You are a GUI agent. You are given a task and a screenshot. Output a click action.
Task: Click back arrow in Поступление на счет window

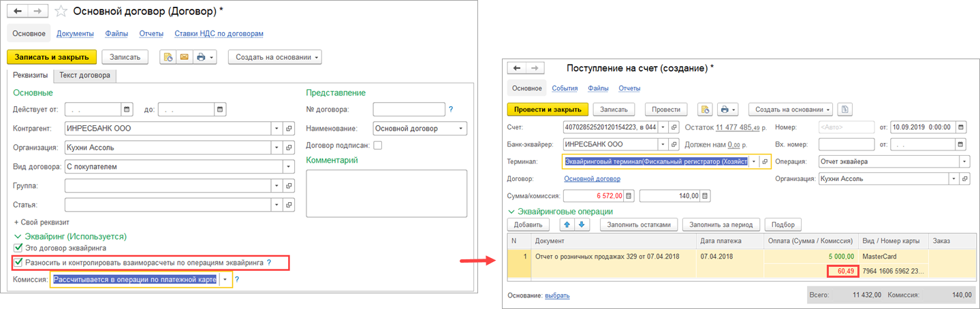click(x=516, y=68)
